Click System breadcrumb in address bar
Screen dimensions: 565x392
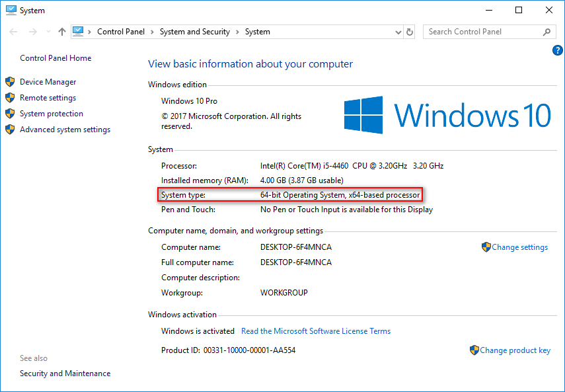257,32
